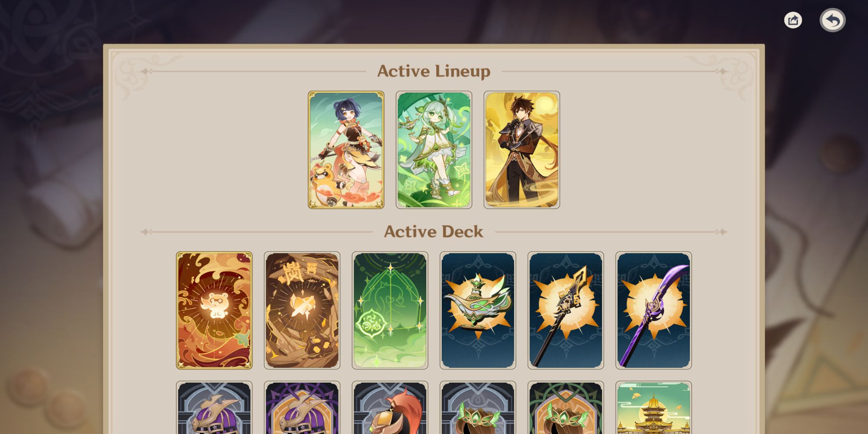Viewport: 868px width, 434px height.
Task: Open the geo rock talent card
Action: pyautogui.click(x=302, y=310)
